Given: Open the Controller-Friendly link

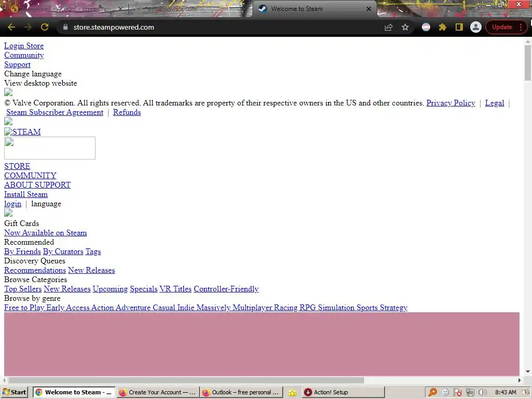Looking at the screenshot, I should pos(226,289).
